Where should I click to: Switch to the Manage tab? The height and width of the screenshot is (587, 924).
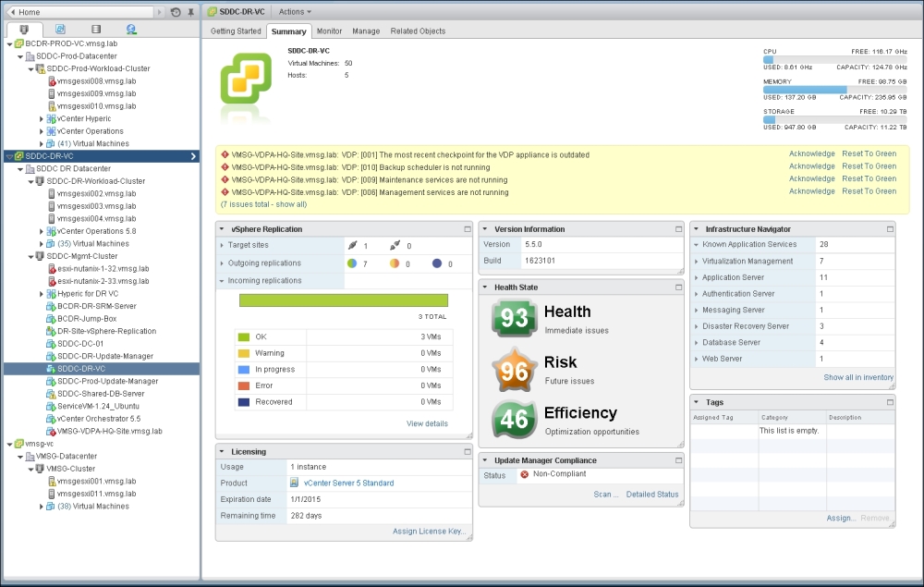pyautogui.click(x=366, y=31)
